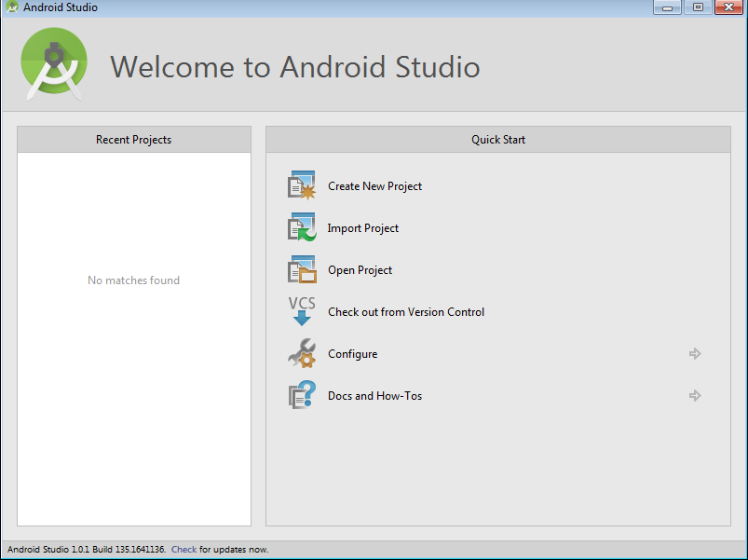This screenshot has height=560, width=748.
Task: Maximize the Android Studio window
Action: 698,7
